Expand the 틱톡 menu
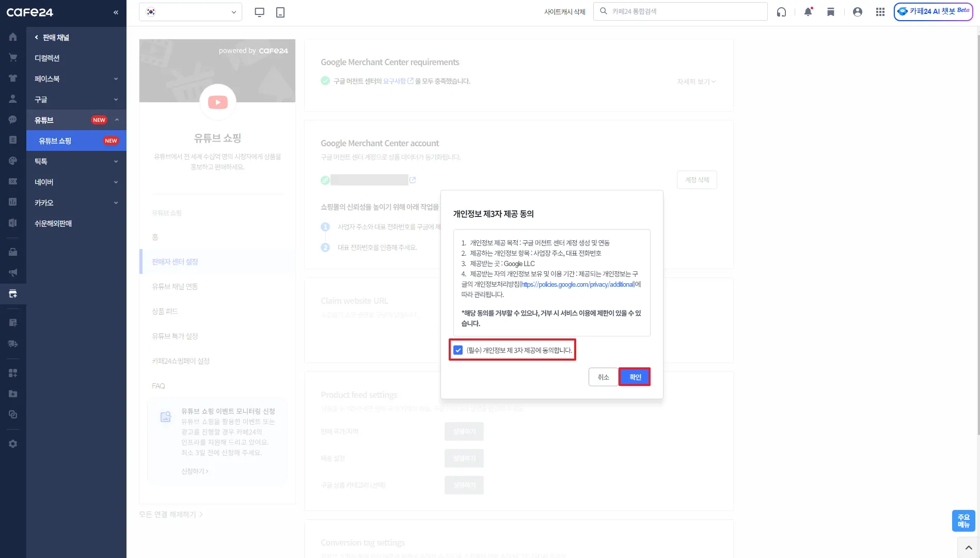Viewport: 980px width, 558px height. 76,161
